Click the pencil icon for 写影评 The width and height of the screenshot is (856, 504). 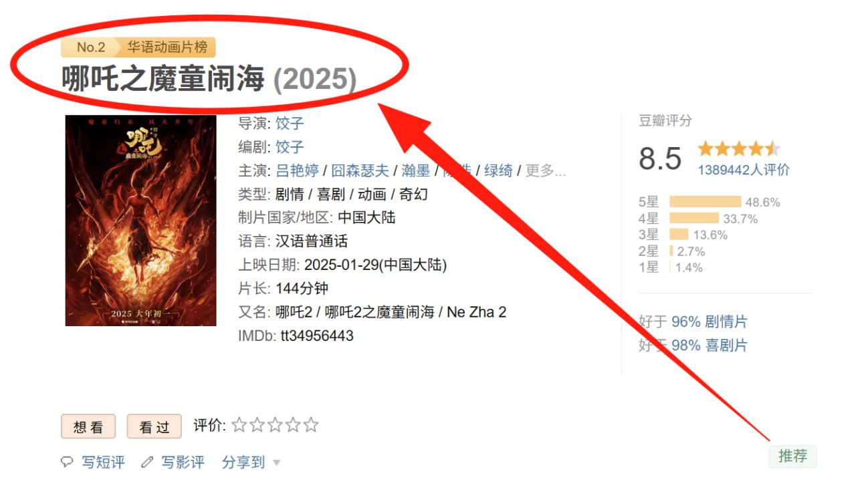tap(147, 462)
